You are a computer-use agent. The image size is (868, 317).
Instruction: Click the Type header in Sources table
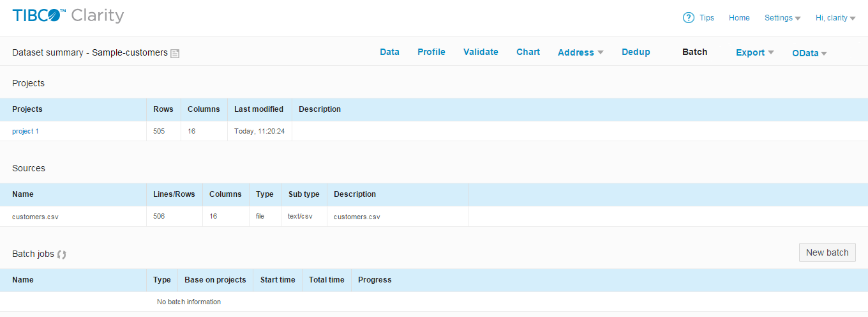pyautogui.click(x=265, y=194)
